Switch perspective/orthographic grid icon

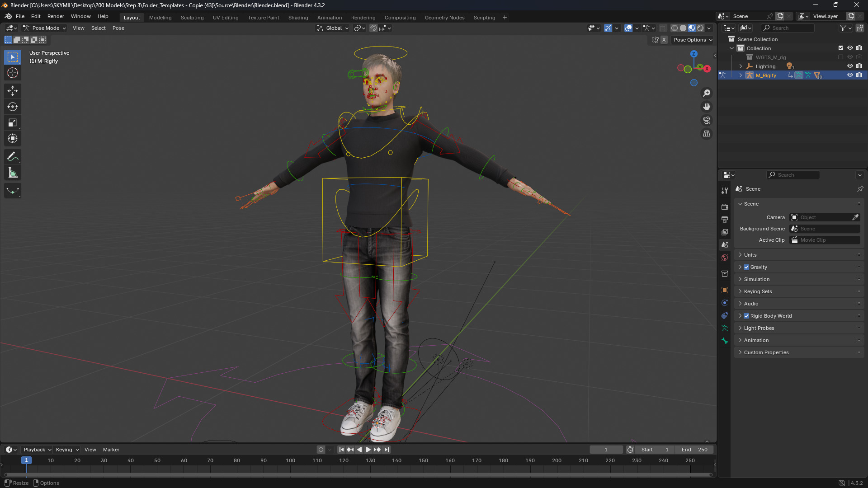pos(707,134)
